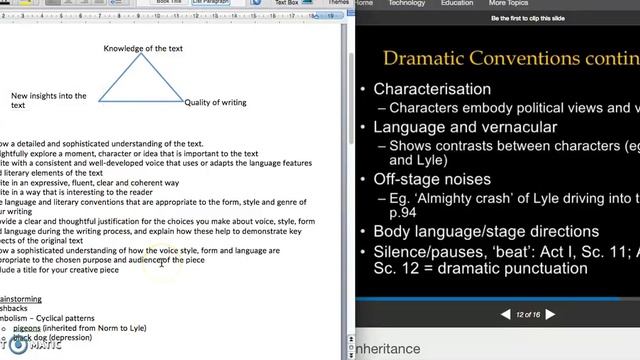Click the Word document vertical scrollbar thumb
The height and width of the screenshot is (360, 640).
(x=351, y=98)
